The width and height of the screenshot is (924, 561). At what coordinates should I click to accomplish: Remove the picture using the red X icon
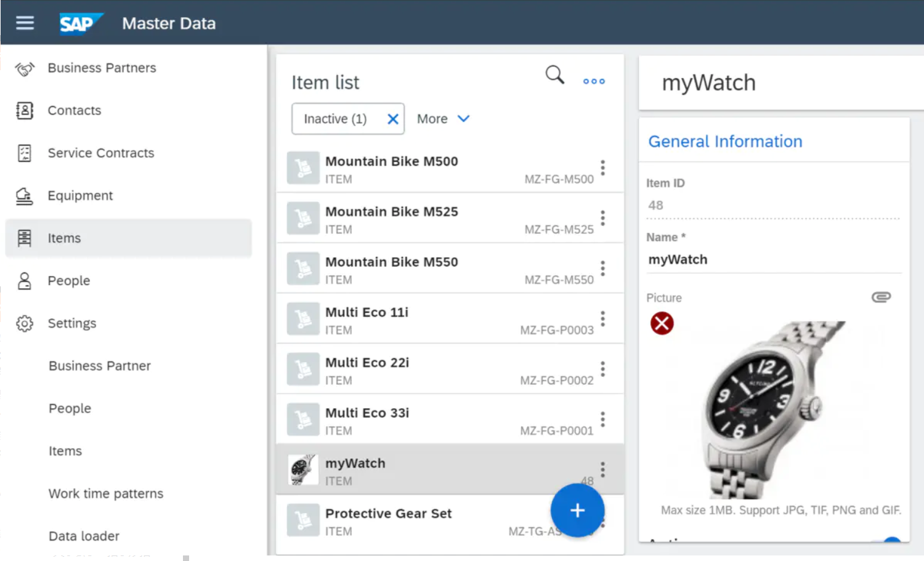coord(662,323)
